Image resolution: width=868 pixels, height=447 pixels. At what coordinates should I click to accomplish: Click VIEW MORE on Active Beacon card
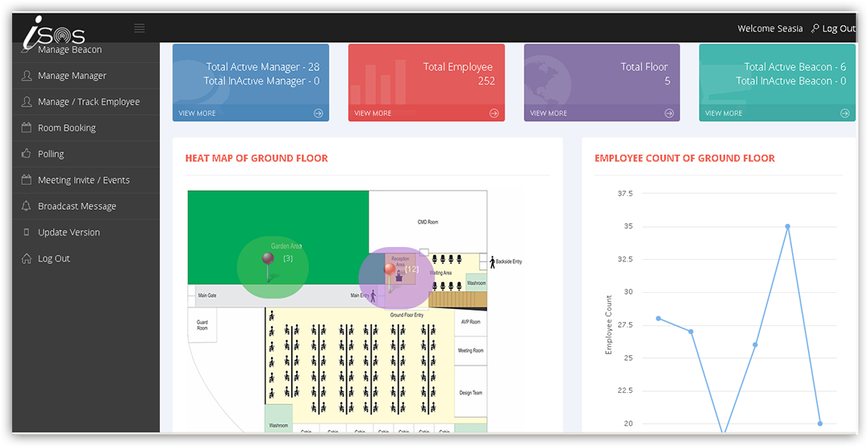pos(724,113)
